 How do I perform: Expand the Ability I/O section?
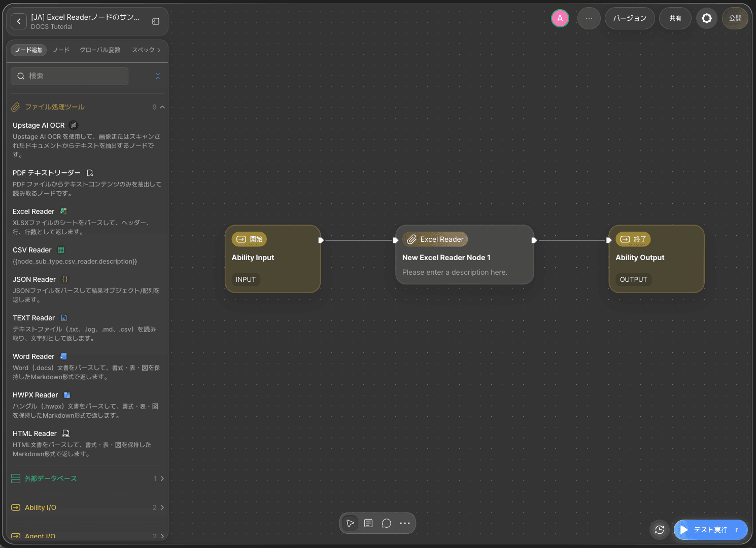click(x=88, y=507)
